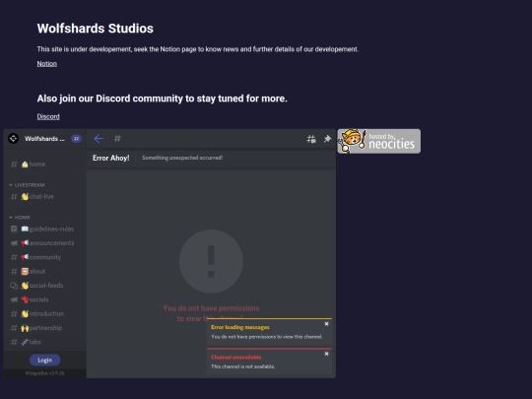Open the partnership channel
This screenshot has height=399, width=532.
pyautogui.click(x=44, y=328)
